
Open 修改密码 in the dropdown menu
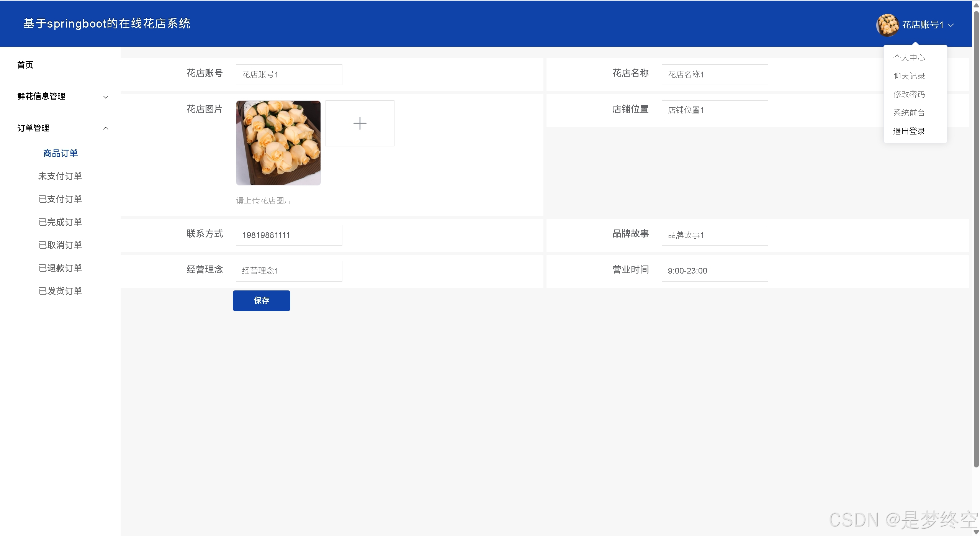(x=910, y=94)
